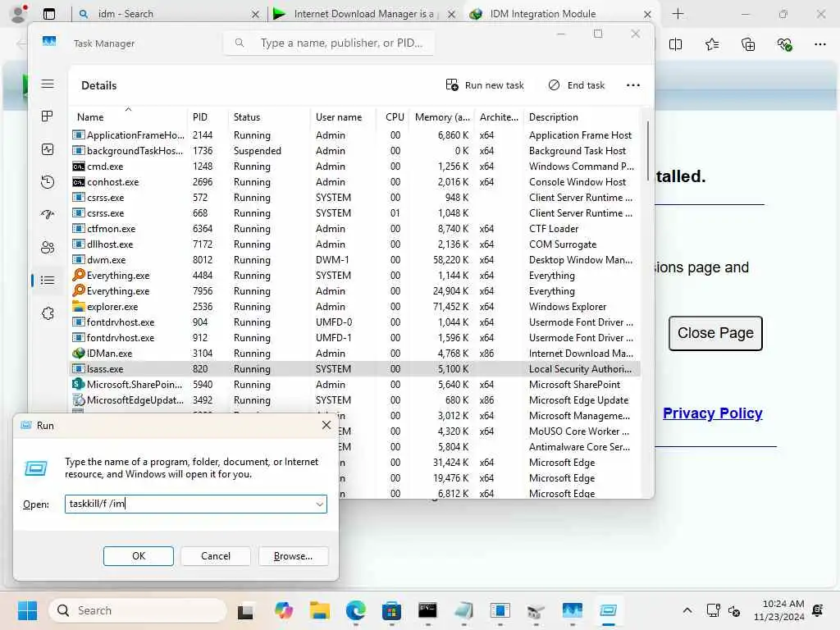
Task: Open the Performance page icon in sidebar
Action: (47, 149)
